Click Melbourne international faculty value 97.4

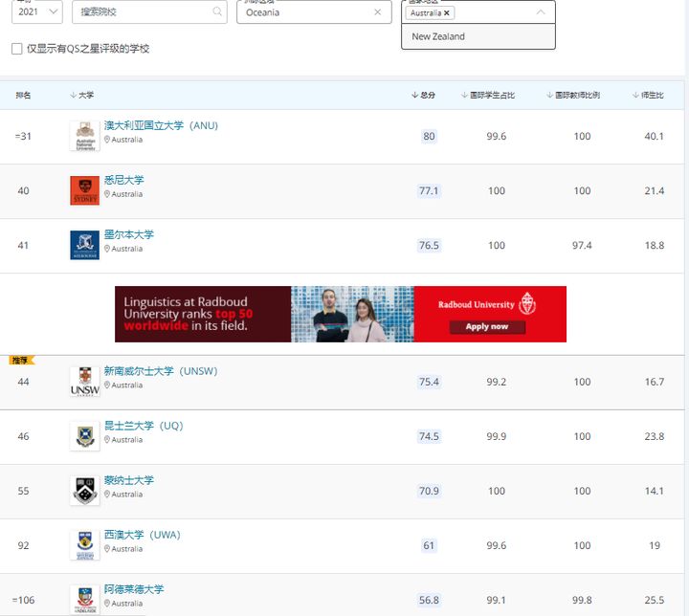pyautogui.click(x=582, y=245)
